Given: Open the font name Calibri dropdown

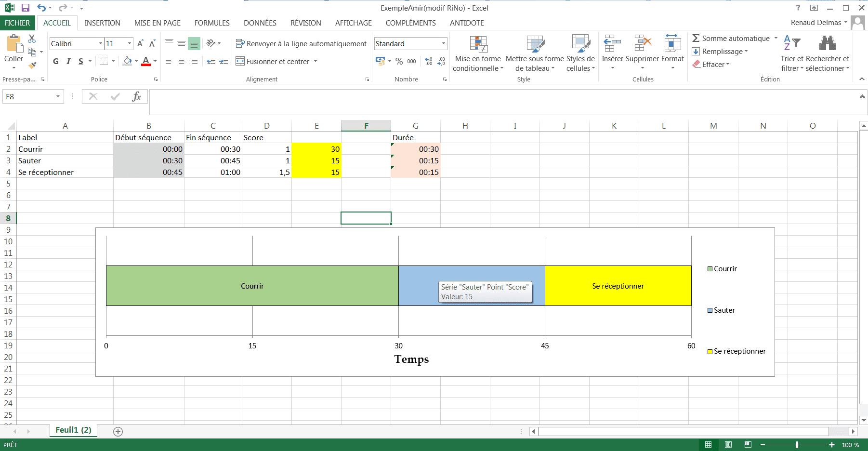Looking at the screenshot, I should point(101,43).
